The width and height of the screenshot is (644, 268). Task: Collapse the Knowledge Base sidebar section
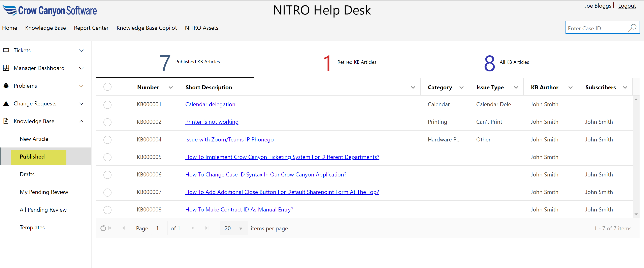pyautogui.click(x=81, y=121)
